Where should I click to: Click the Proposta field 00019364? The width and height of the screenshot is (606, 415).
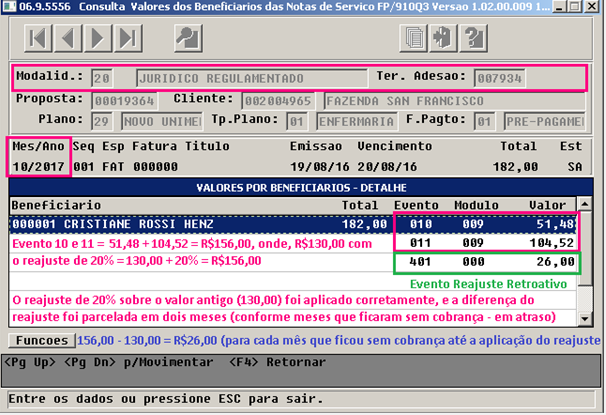coord(124,101)
